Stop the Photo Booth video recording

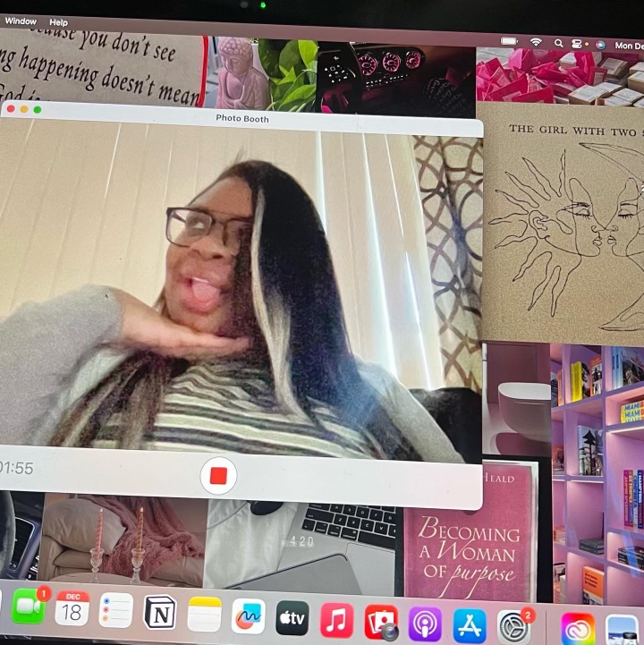click(218, 476)
